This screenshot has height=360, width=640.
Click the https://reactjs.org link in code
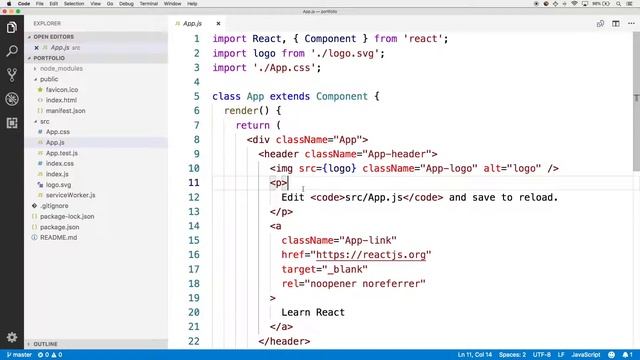[371, 255]
